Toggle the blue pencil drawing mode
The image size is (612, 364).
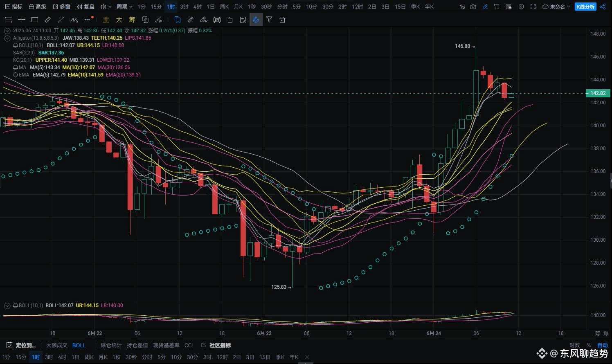pos(485,7)
